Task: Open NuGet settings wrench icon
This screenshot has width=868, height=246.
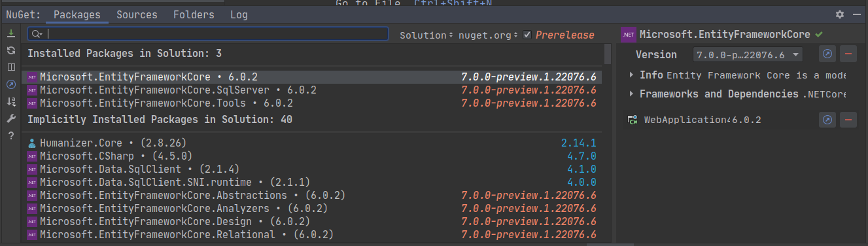Action: pos(10,118)
